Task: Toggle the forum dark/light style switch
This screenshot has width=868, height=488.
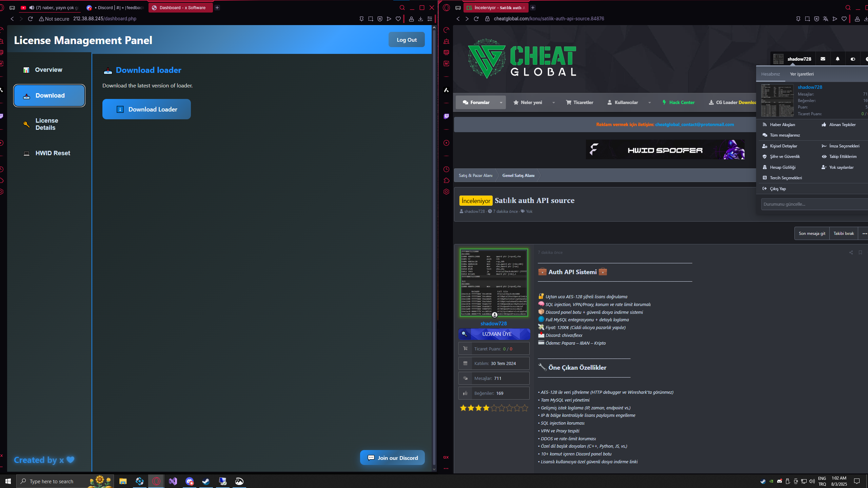Action: coord(853,59)
